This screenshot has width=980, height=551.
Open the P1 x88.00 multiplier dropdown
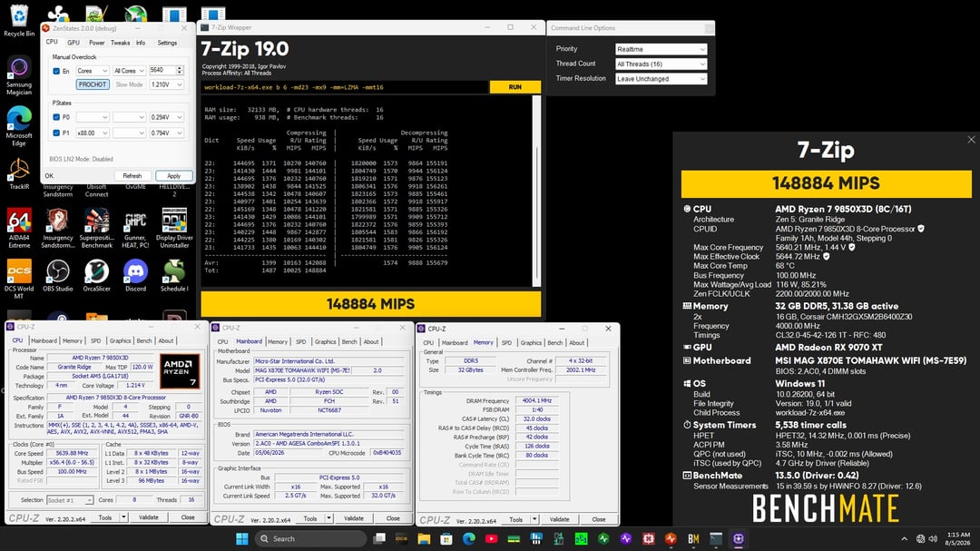[x=93, y=133]
